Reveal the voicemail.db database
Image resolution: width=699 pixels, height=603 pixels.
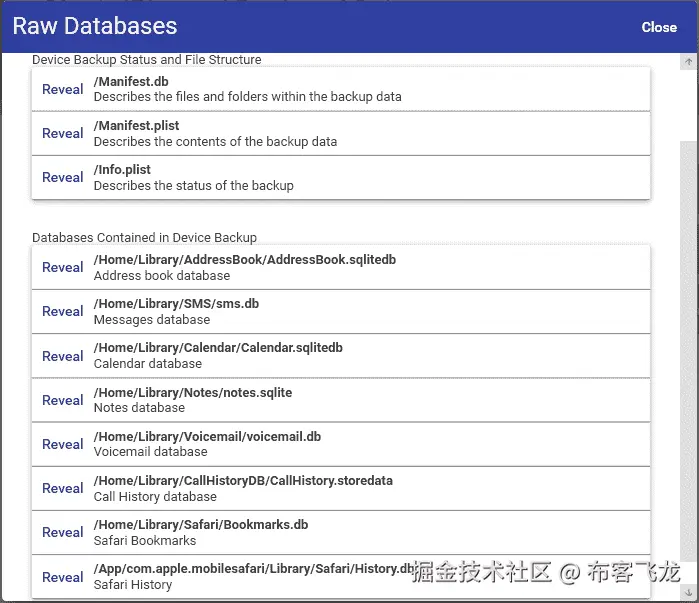pyautogui.click(x=62, y=444)
